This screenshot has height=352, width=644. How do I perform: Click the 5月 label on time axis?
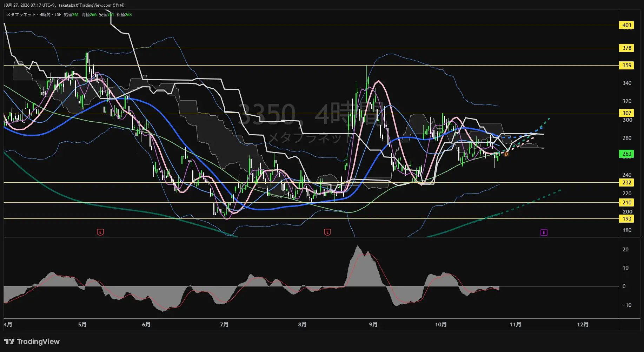pos(82,325)
